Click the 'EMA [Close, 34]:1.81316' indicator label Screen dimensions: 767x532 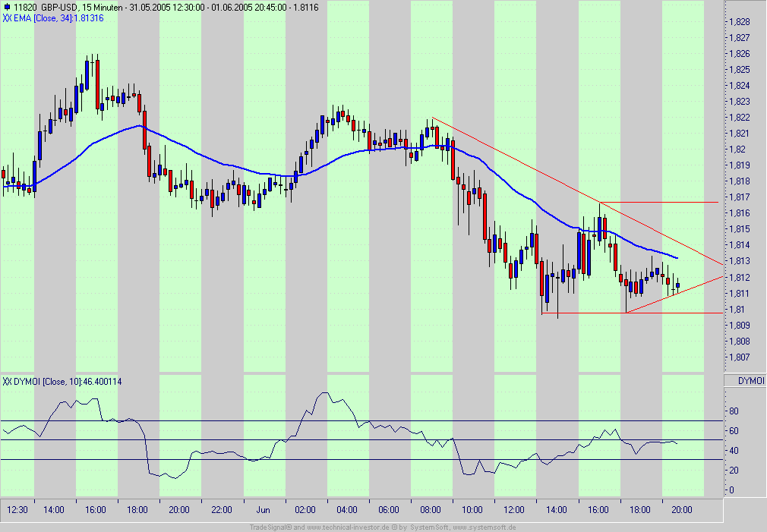point(58,18)
